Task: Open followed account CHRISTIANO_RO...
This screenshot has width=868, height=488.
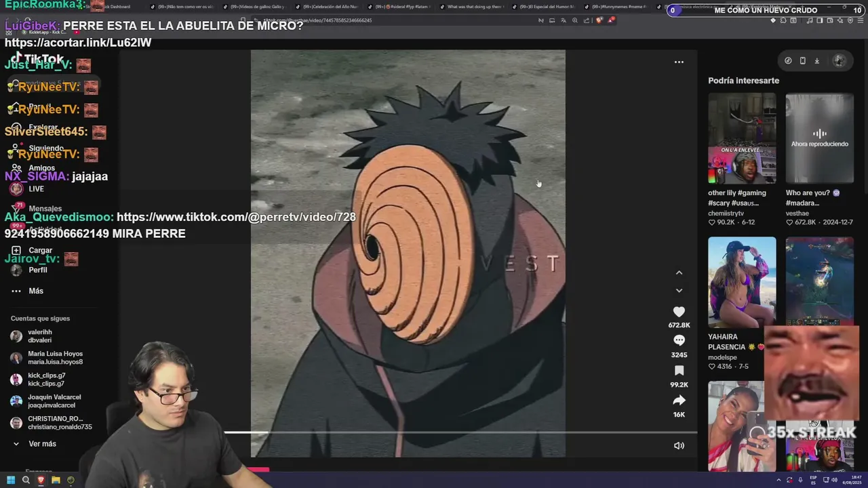Action: pyautogui.click(x=51, y=423)
